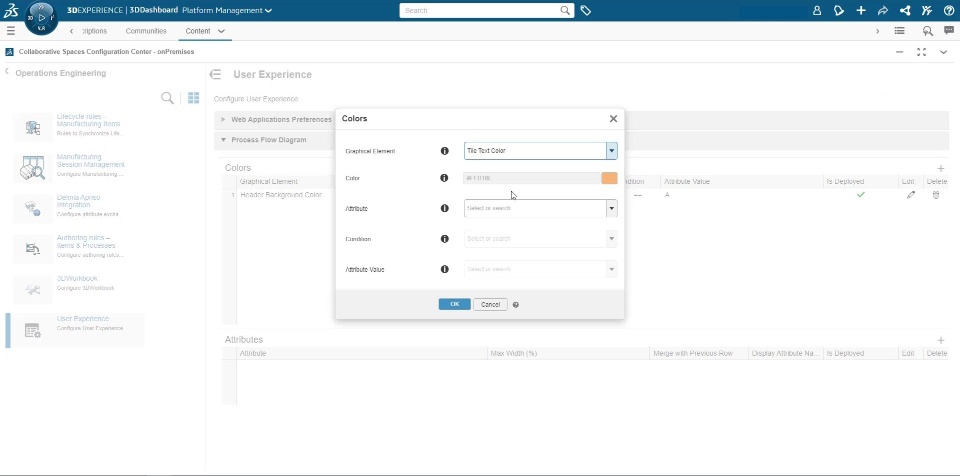Screen dimensions: 960x476
Task: Open the Graphical Element dropdown arrow
Action: (611, 151)
